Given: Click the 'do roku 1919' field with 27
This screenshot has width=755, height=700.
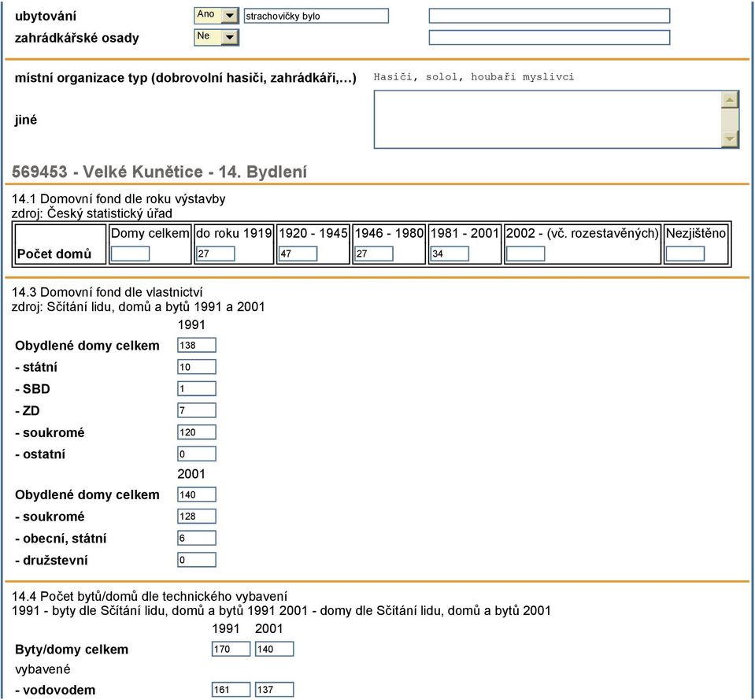Looking at the screenshot, I should pos(215,254).
